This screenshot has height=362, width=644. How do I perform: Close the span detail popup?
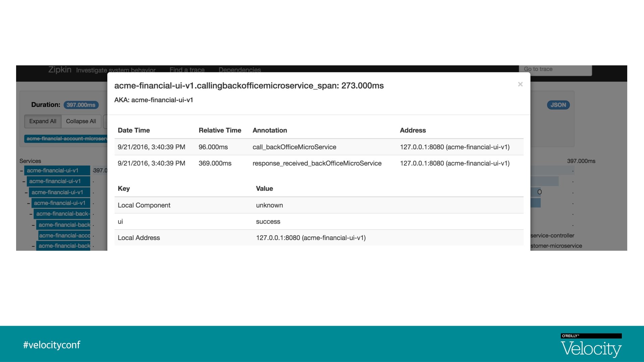point(520,84)
